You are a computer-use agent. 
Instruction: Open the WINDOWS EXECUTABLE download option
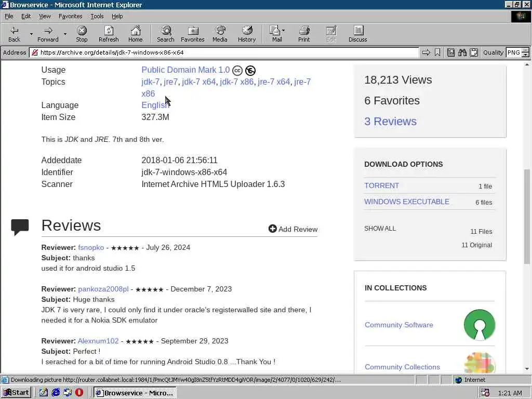[406, 202]
